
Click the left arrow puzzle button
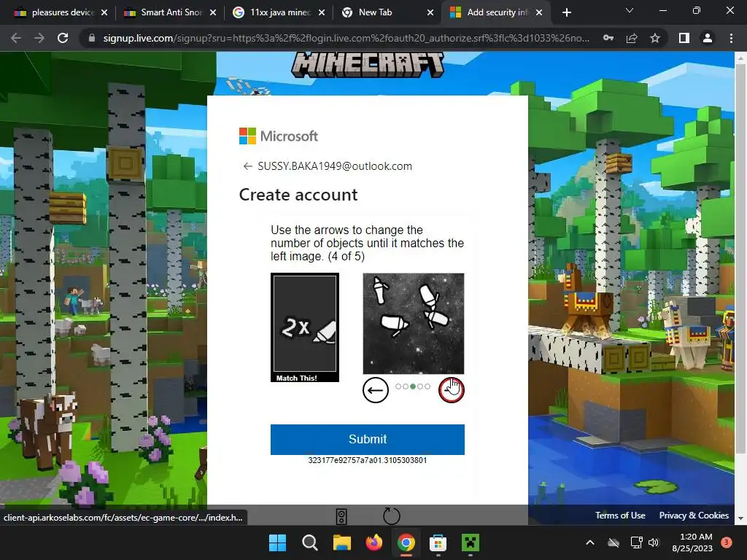tap(376, 390)
